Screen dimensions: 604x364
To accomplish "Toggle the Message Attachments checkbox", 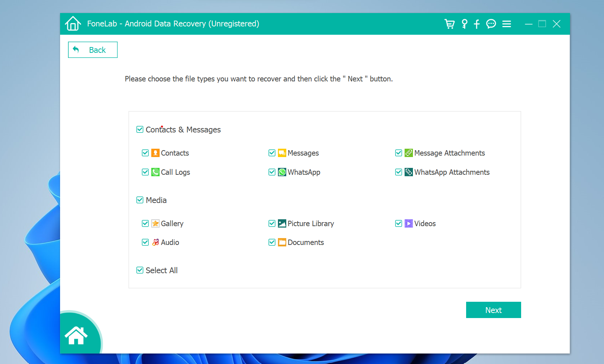I will [x=398, y=153].
